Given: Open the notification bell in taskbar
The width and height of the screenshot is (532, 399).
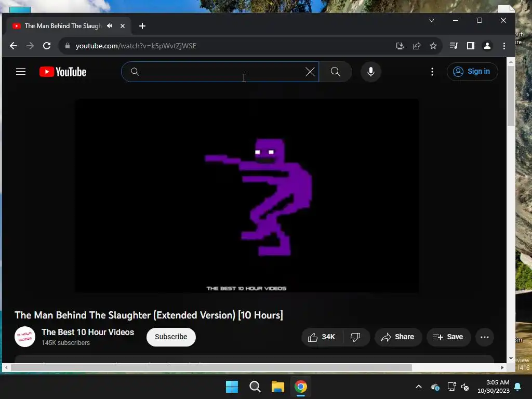Looking at the screenshot, I should coord(518,387).
